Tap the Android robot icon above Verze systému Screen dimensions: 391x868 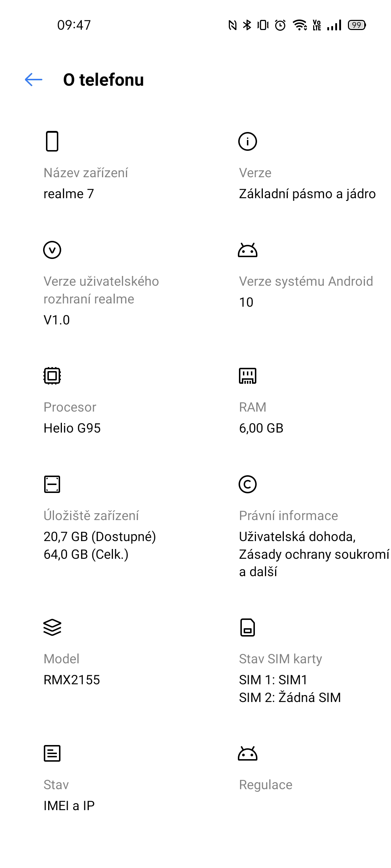coord(248,250)
